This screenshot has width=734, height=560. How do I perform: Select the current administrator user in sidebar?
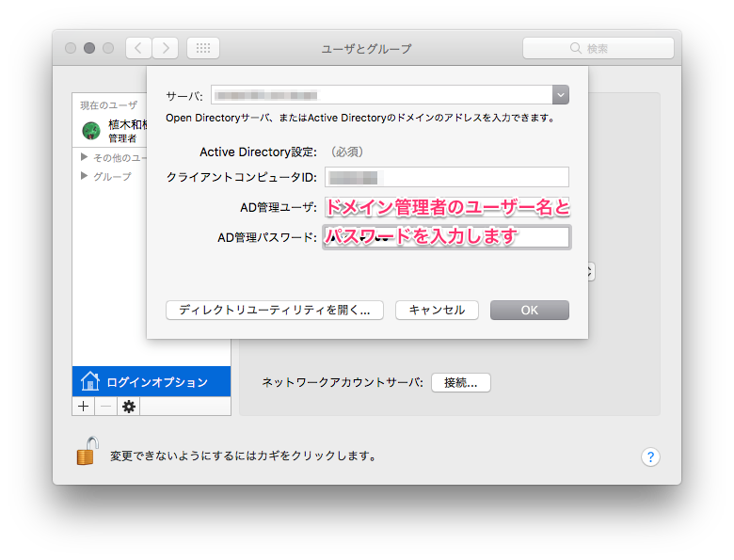[111, 130]
